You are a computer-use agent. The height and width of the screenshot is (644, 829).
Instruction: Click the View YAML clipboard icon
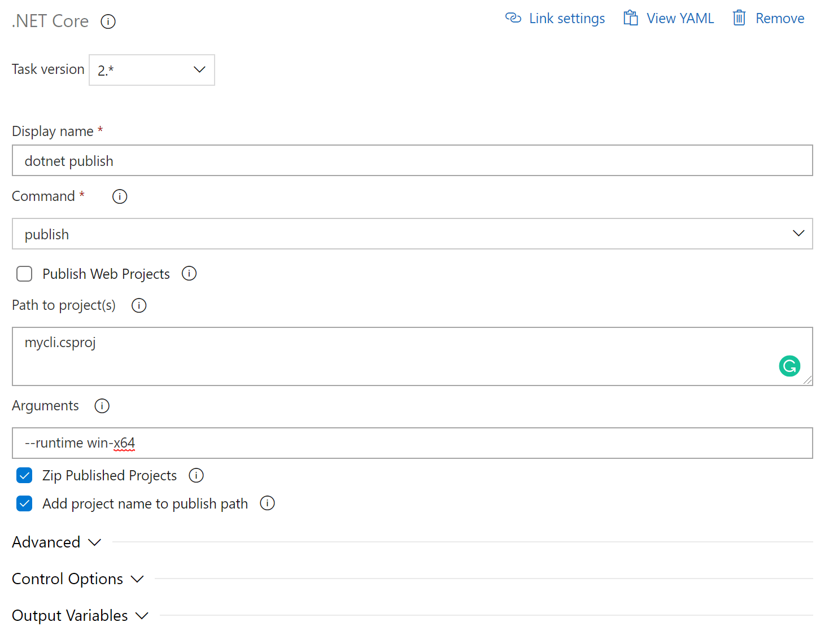[x=630, y=17]
